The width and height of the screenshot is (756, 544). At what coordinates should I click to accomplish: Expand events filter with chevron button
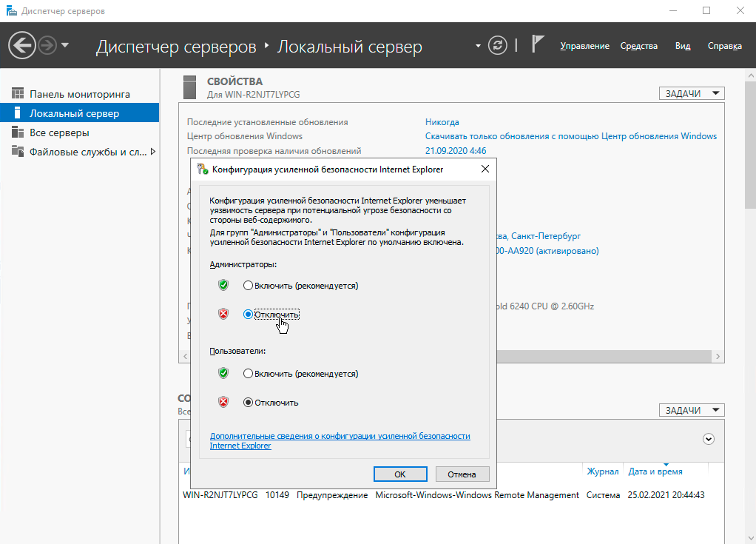(708, 439)
